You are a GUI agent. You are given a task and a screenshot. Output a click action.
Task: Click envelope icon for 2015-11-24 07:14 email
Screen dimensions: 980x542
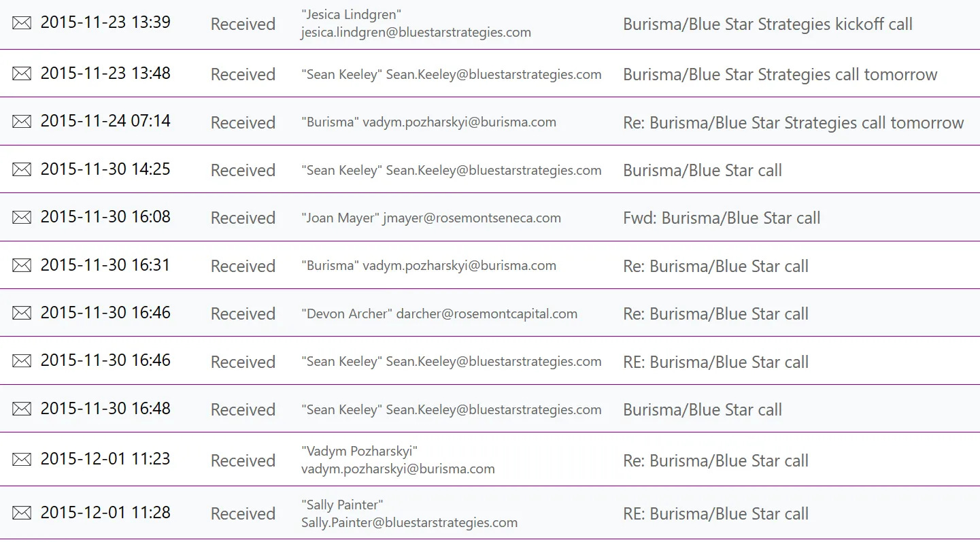pyautogui.click(x=22, y=122)
